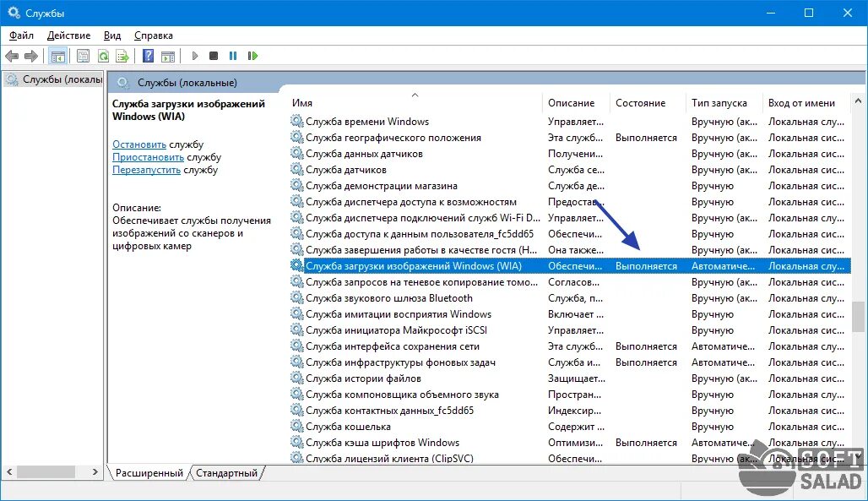Open the Справка menu
This screenshot has height=501, width=868.
click(154, 35)
